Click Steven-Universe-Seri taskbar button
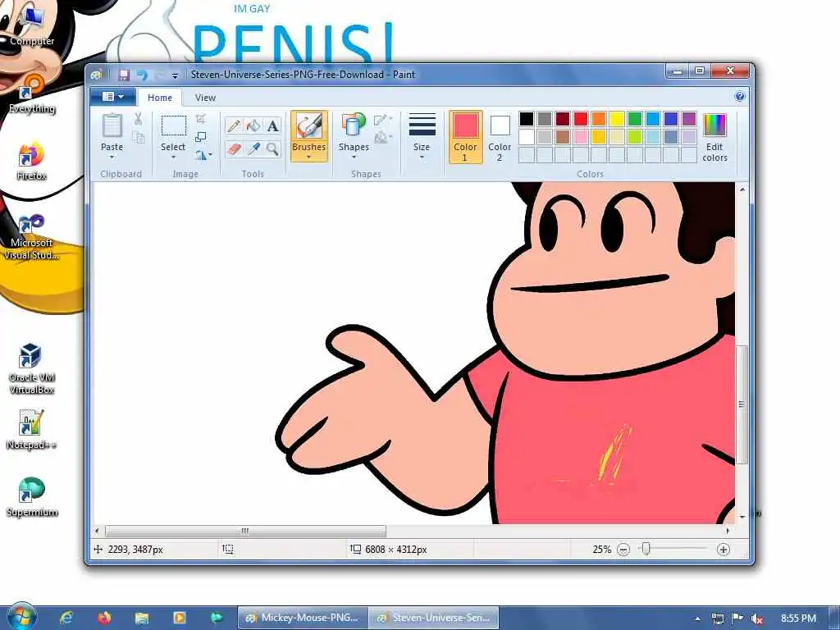 coord(434,618)
